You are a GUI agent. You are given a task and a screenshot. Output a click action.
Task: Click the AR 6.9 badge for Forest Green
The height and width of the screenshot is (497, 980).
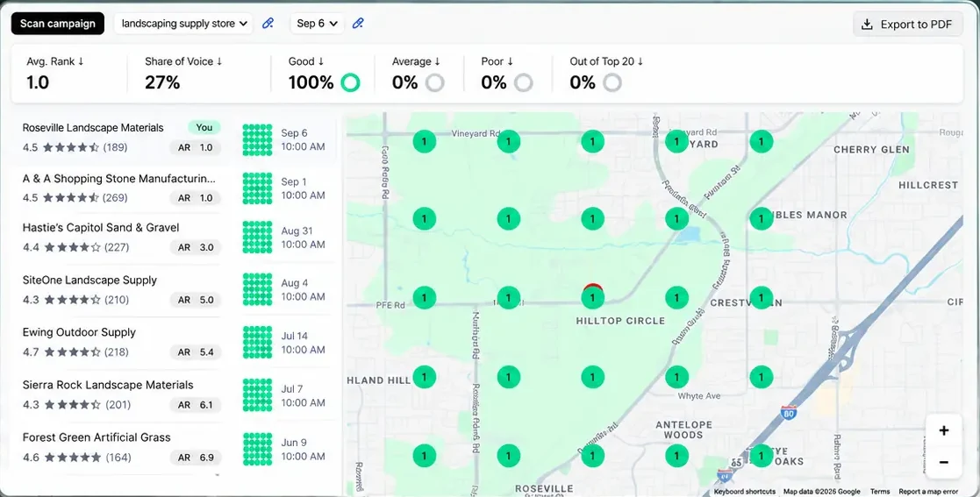196,458
